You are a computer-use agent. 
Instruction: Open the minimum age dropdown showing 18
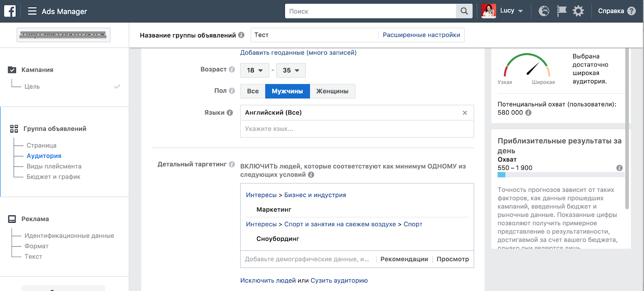(254, 70)
